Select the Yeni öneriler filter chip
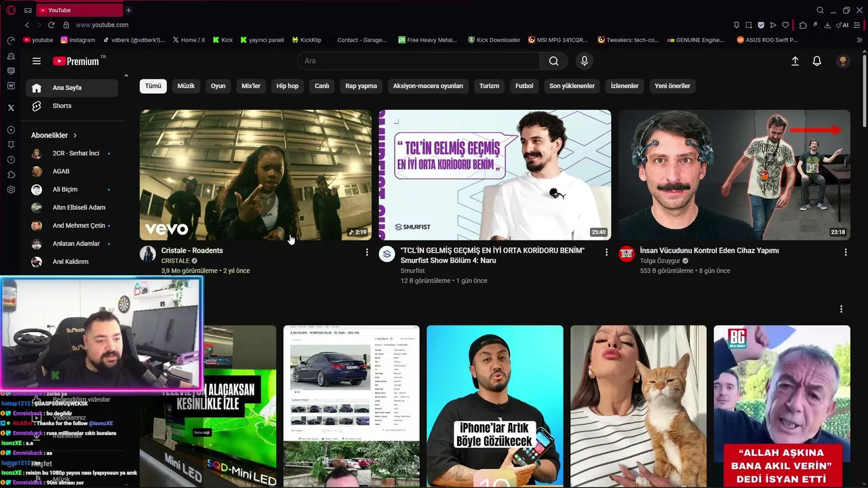Screen dimensions: 868x488 click(672, 86)
